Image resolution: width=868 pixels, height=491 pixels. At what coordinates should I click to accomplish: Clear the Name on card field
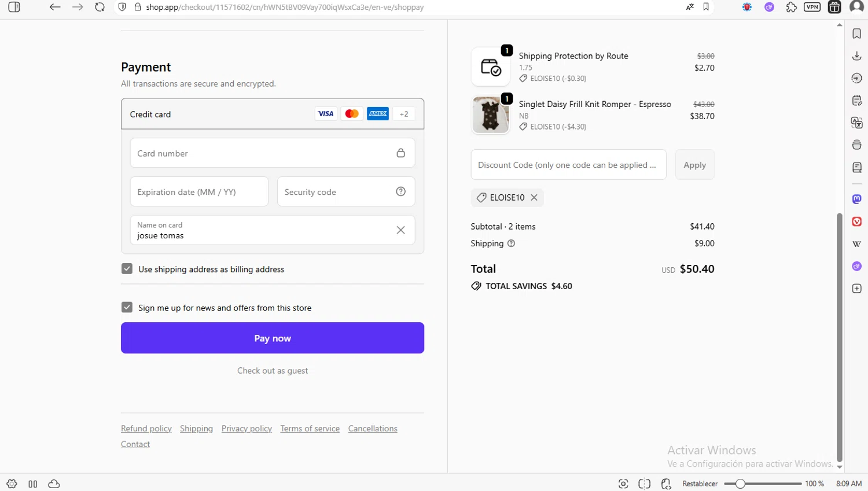click(x=400, y=230)
